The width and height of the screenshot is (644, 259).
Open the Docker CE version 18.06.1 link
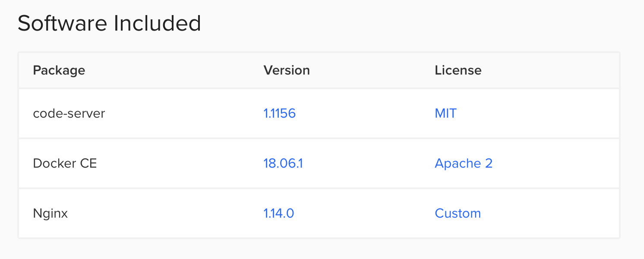[x=283, y=163]
